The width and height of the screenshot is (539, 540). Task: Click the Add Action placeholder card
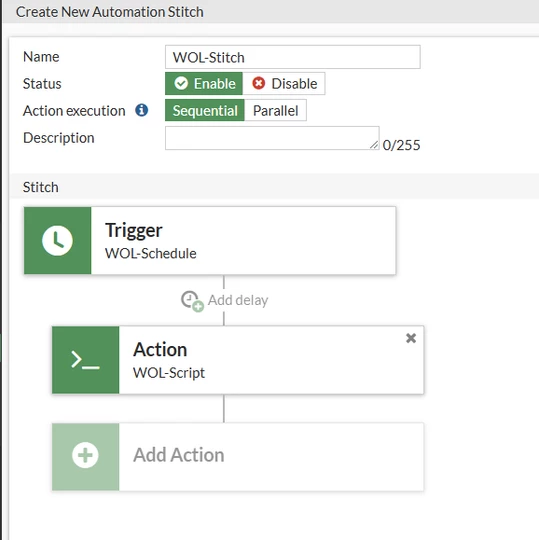tap(238, 457)
